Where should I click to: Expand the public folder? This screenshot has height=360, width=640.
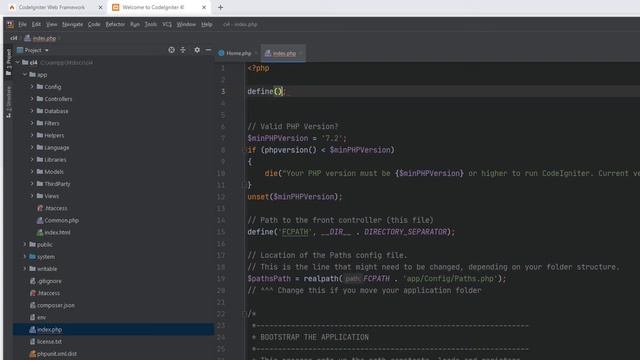click(25, 244)
